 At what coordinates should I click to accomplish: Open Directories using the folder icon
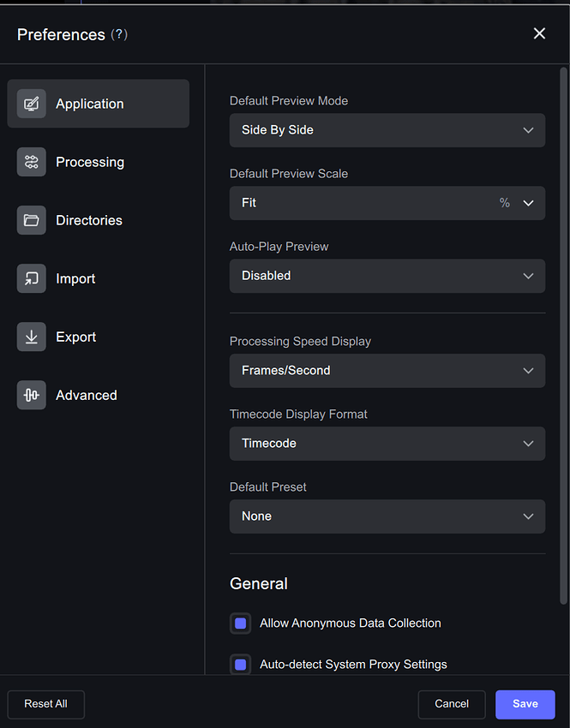(31, 220)
